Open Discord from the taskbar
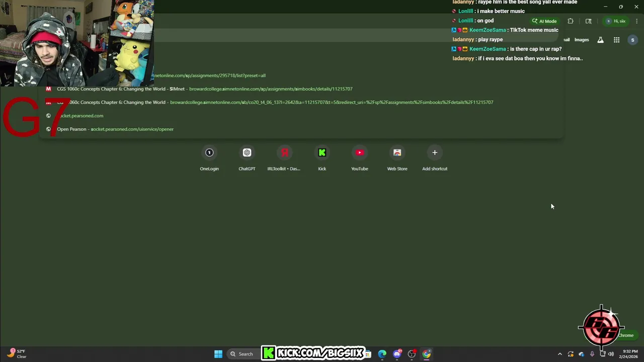The width and height of the screenshot is (644, 362). tap(397, 354)
